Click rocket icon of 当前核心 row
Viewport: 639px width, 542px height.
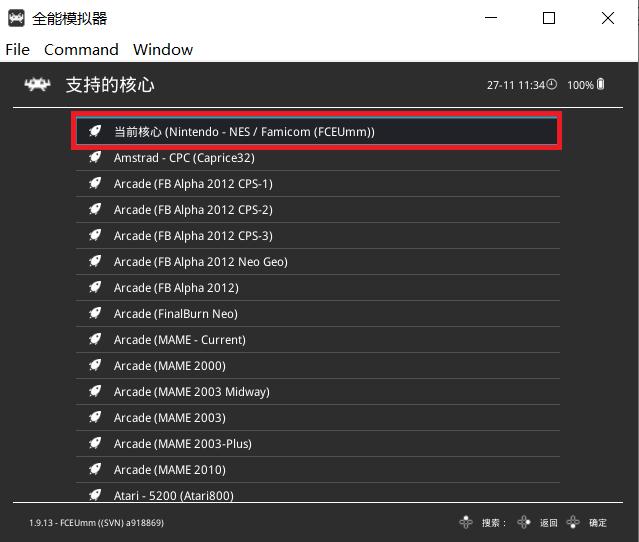coord(95,131)
